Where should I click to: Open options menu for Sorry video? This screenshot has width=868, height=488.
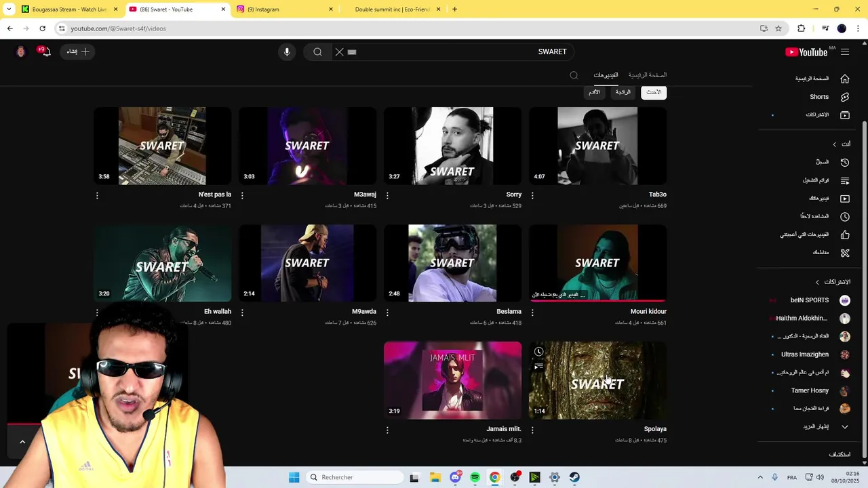(x=387, y=195)
